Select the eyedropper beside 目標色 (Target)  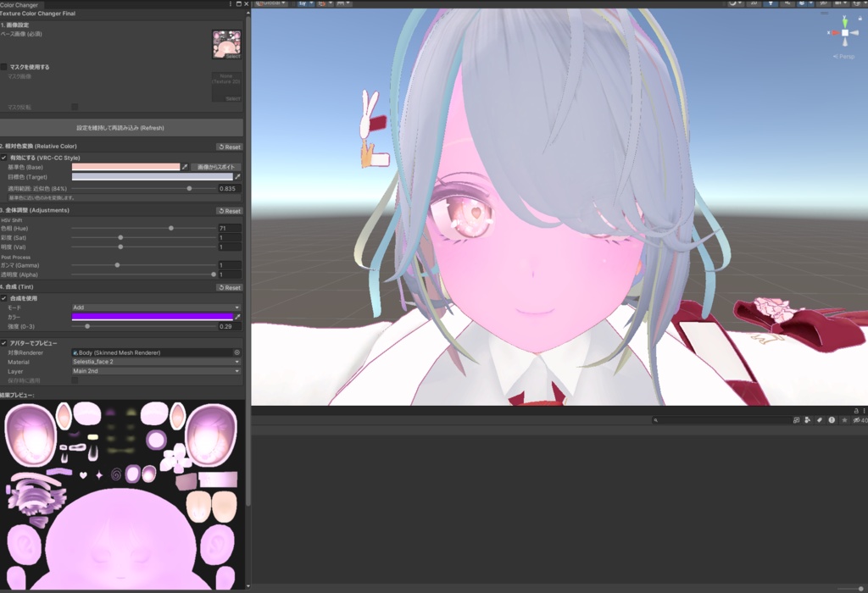coord(236,177)
